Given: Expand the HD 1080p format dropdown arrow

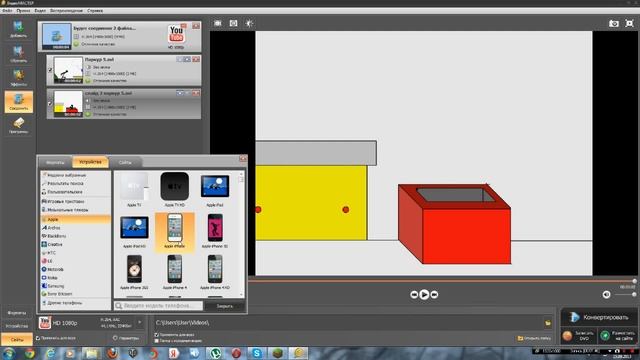Looking at the screenshot, I should point(140,322).
